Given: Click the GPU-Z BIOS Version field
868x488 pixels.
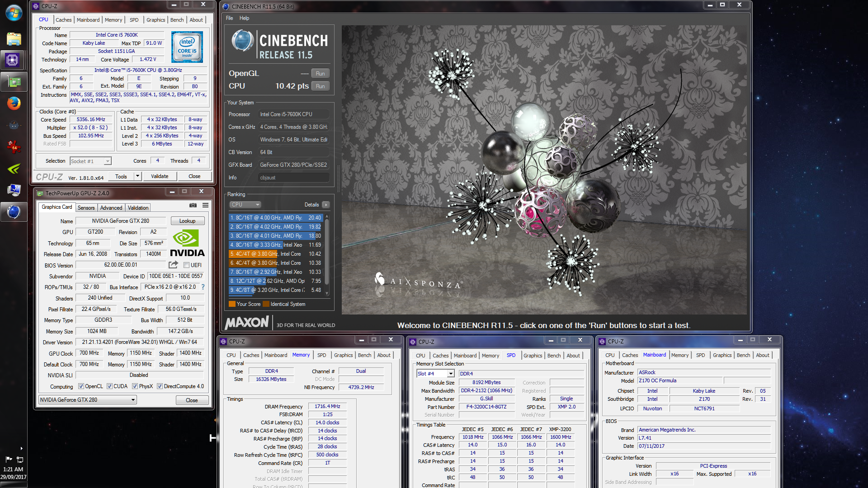Looking at the screenshot, I should (x=121, y=265).
